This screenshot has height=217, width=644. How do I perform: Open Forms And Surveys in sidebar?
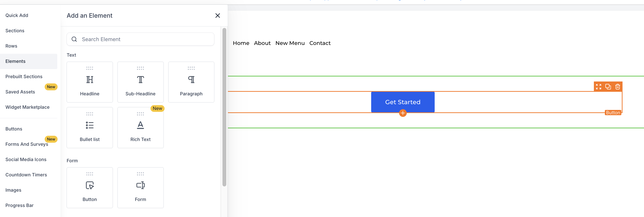26,144
